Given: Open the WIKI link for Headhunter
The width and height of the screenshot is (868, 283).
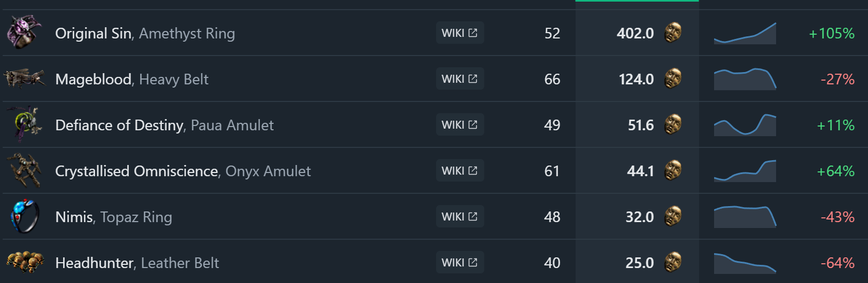Looking at the screenshot, I should (460, 262).
